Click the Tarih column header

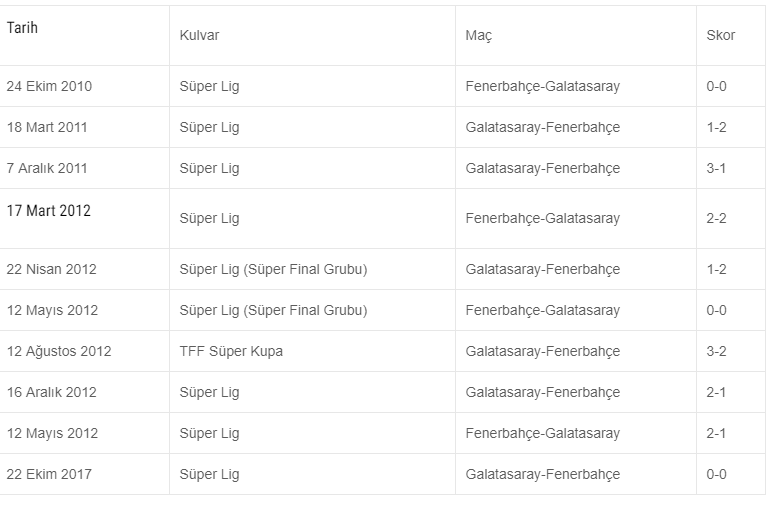pyautogui.click(x=22, y=28)
